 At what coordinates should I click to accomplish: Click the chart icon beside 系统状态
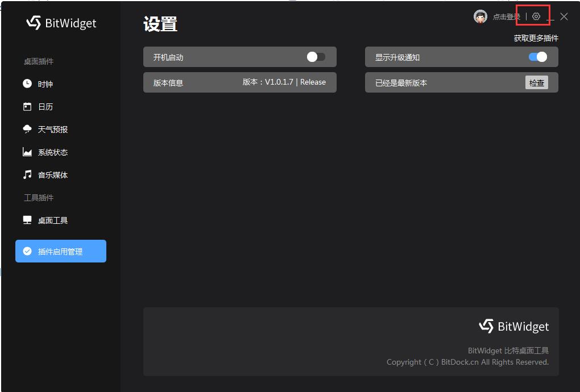click(x=27, y=152)
